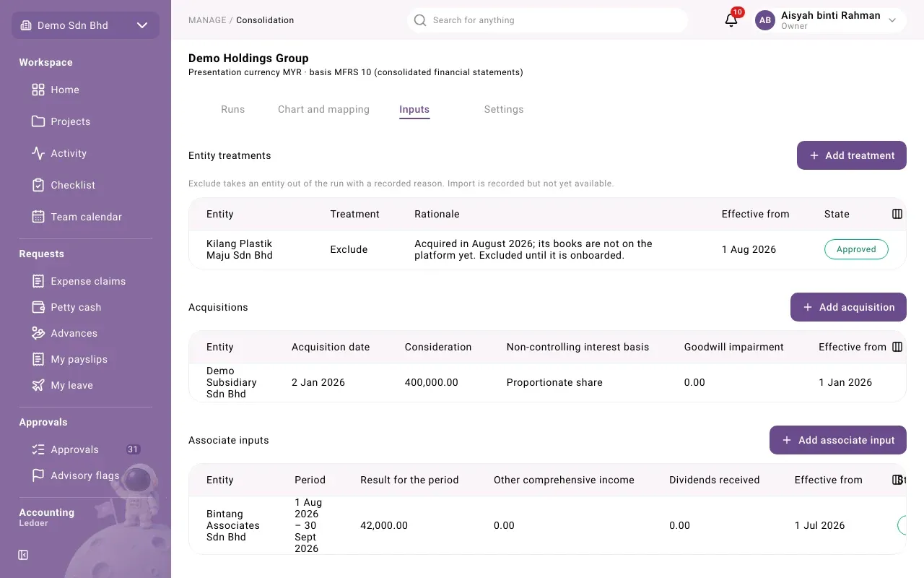
Task: Open the Petty cash wallet icon
Action: coord(38,307)
